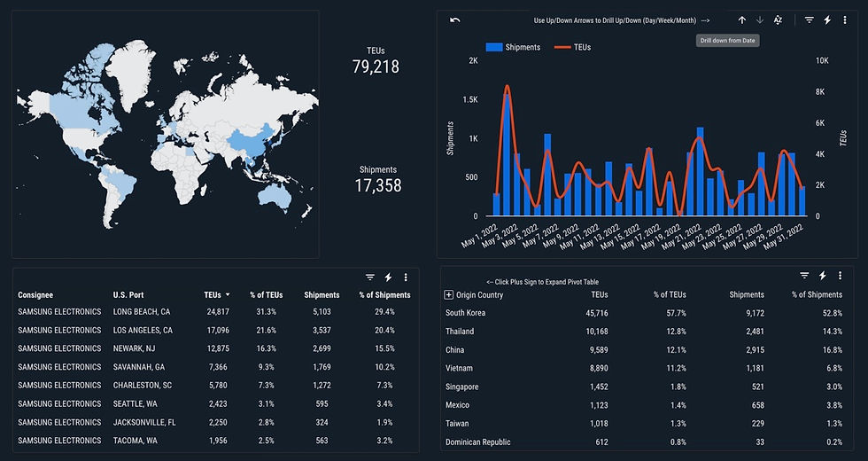Toggle the Shipments legend swatch
Screen dimensions: 868x461
tap(494, 47)
